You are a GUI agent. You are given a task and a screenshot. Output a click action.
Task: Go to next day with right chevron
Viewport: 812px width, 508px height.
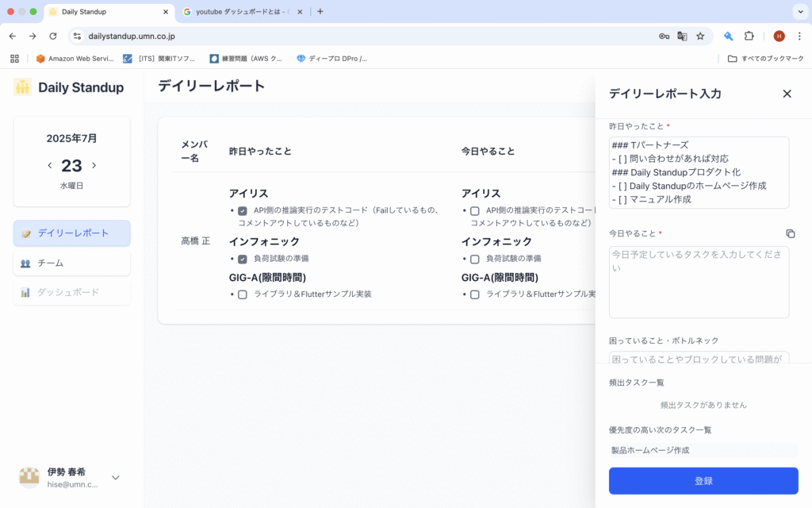pyautogui.click(x=94, y=165)
